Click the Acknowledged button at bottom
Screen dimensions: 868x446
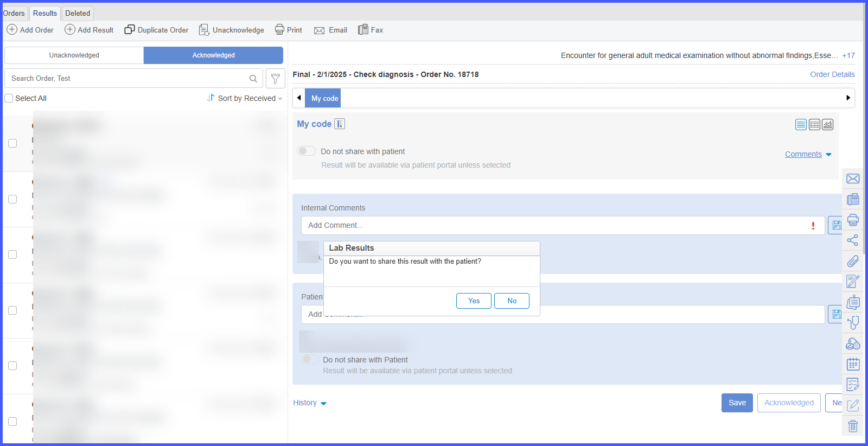coord(789,403)
